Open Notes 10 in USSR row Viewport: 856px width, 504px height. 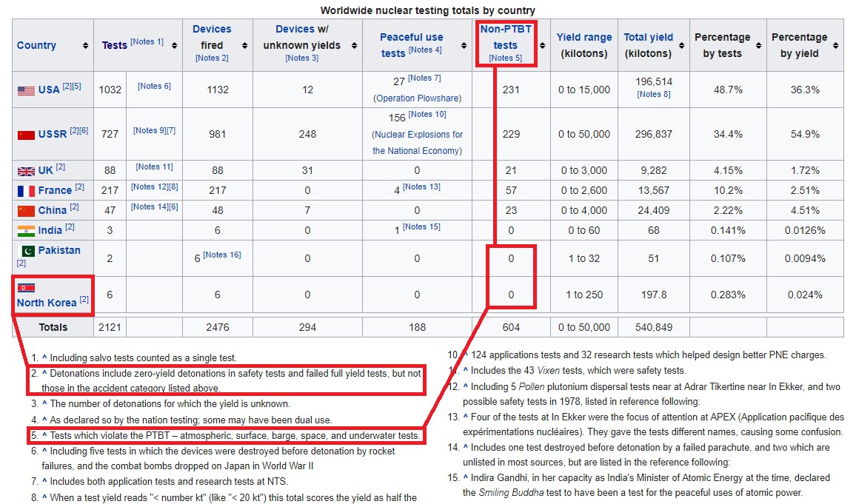(x=427, y=115)
